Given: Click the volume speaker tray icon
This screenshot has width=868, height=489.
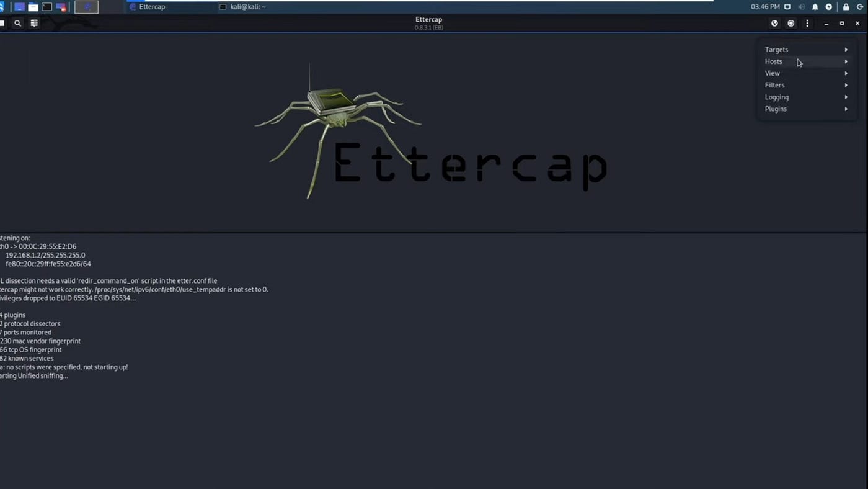Looking at the screenshot, I should (801, 7).
